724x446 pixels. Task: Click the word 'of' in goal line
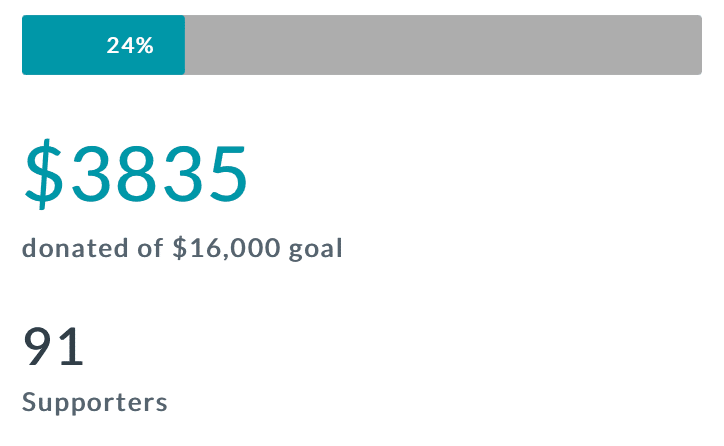click(149, 248)
